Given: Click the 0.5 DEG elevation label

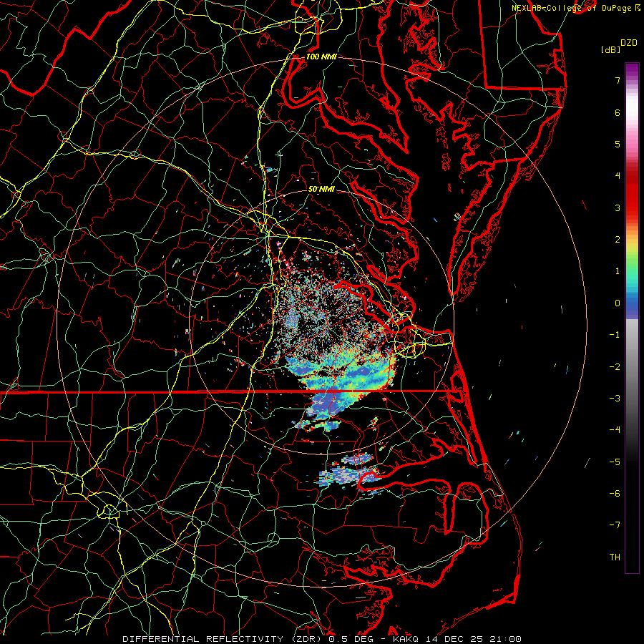Looking at the screenshot, I should [x=351, y=639].
